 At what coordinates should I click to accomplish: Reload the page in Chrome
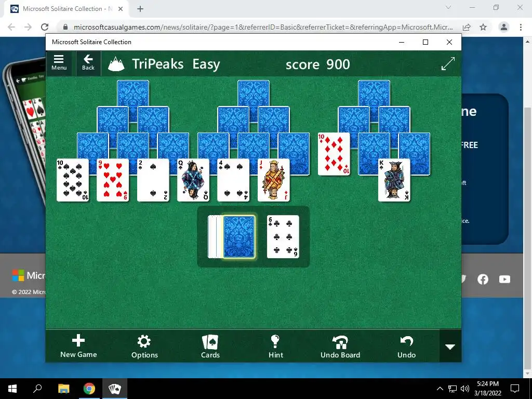click(45, 27)
